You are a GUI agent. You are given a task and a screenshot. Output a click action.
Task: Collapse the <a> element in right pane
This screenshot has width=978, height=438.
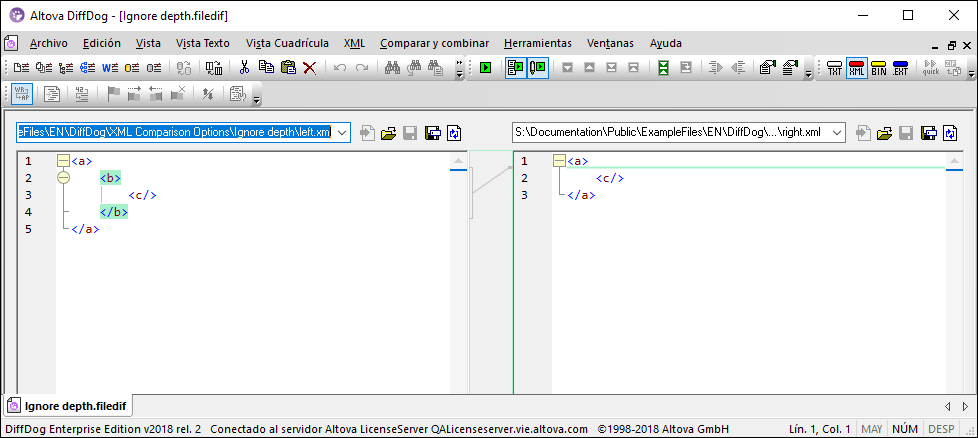559,161
